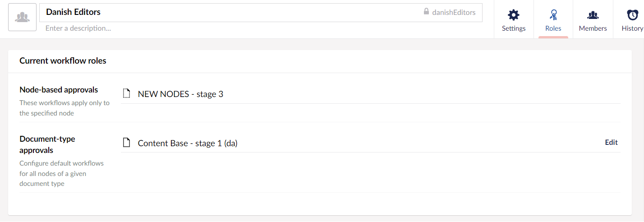Click the 'Current workflow roles' heading
This screenshot has width=644, height=222.
pos(63,60)
